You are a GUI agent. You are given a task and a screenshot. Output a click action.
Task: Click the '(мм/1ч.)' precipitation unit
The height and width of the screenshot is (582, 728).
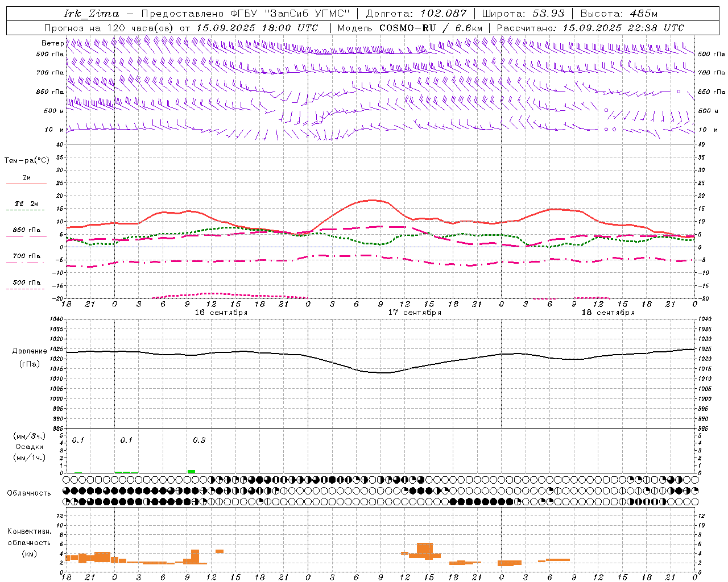point(30,458)
